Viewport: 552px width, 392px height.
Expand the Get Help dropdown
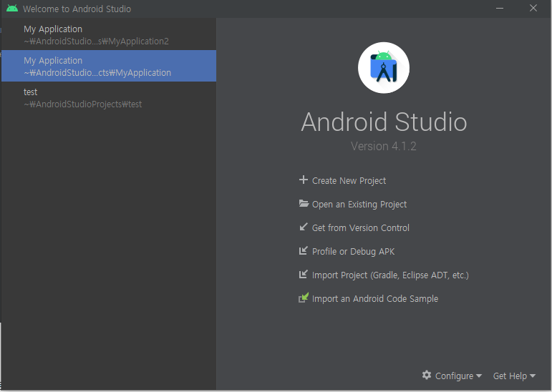tap(514, 376)
